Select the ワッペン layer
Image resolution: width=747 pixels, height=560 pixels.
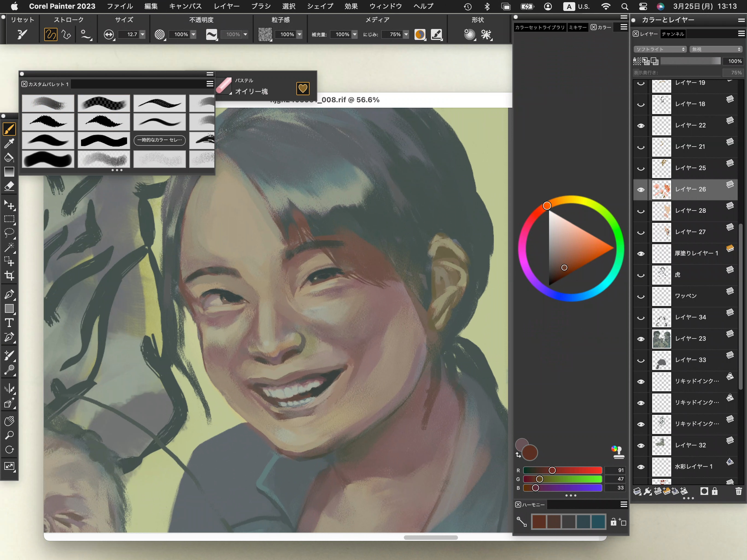(x=685, y=296)
